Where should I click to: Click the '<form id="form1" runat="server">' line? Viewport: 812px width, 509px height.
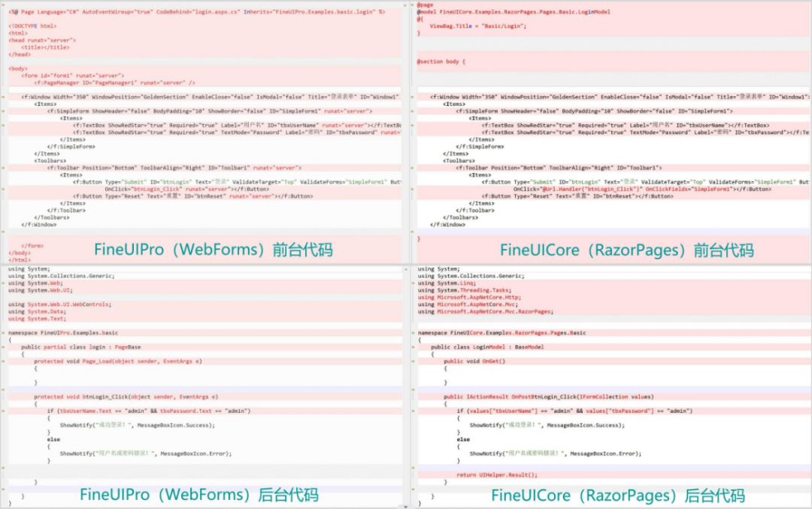coord(72,76)
